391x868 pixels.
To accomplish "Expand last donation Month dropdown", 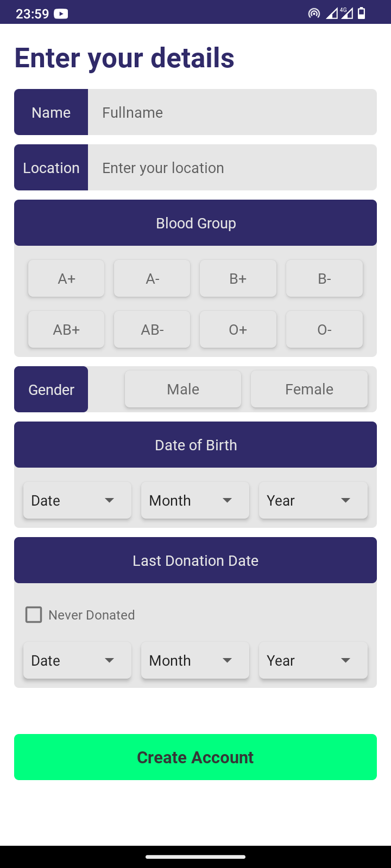I will point(195,660).
